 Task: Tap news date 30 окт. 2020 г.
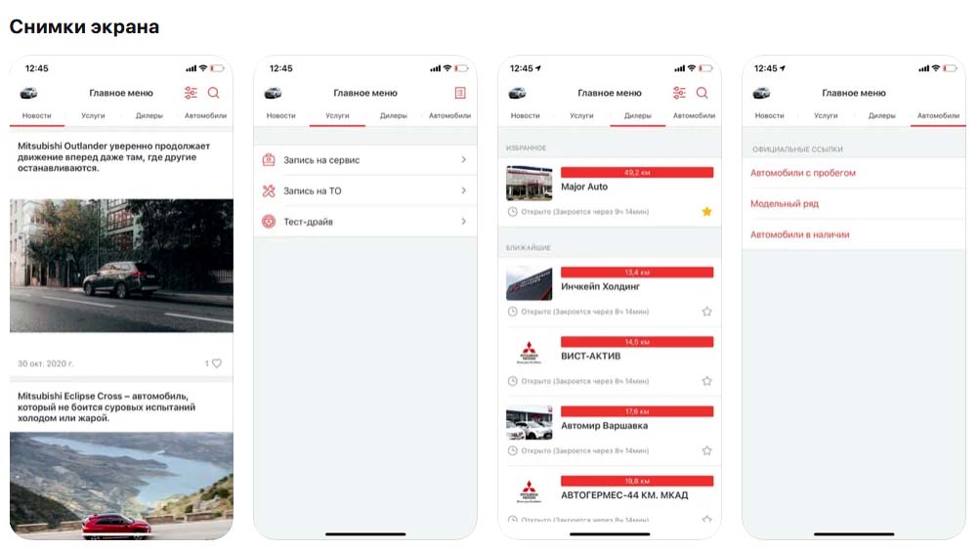[x=46, y=363]
